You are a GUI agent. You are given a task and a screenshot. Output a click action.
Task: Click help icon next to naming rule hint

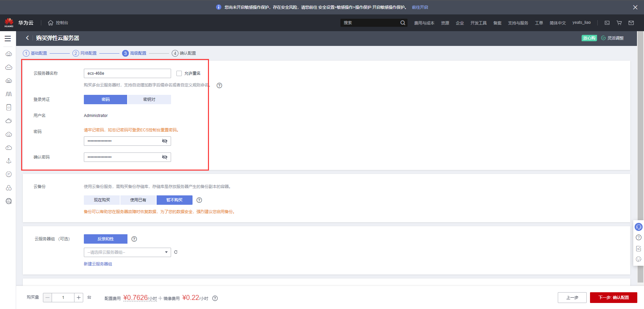[x=219, y=85]
